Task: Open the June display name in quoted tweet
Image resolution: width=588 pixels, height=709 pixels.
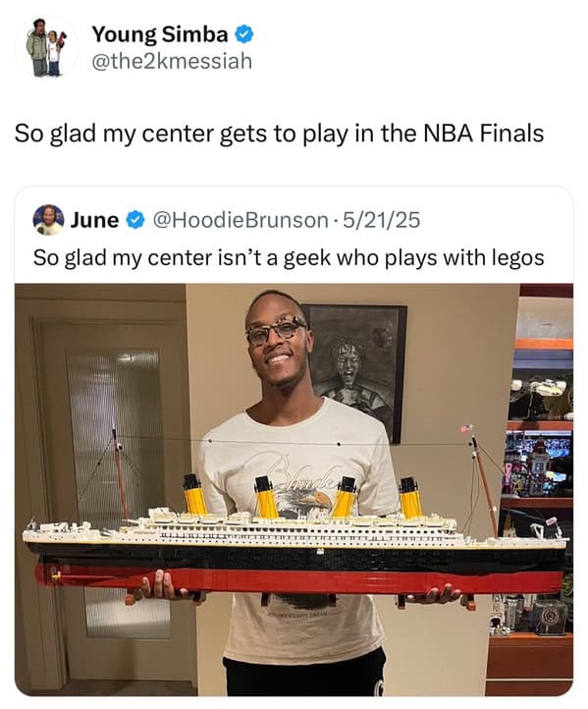Action: 94,220
